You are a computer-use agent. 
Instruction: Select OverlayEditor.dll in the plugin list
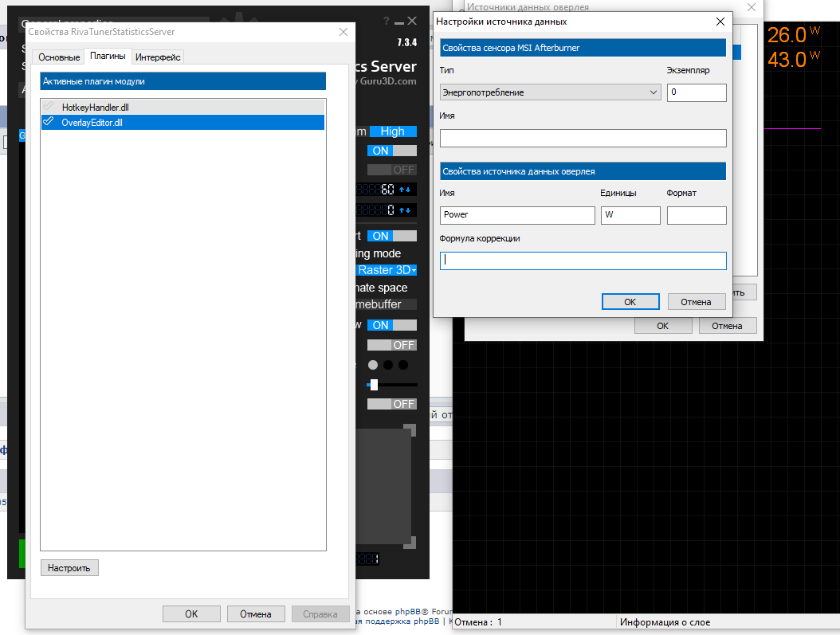(183, 123)
